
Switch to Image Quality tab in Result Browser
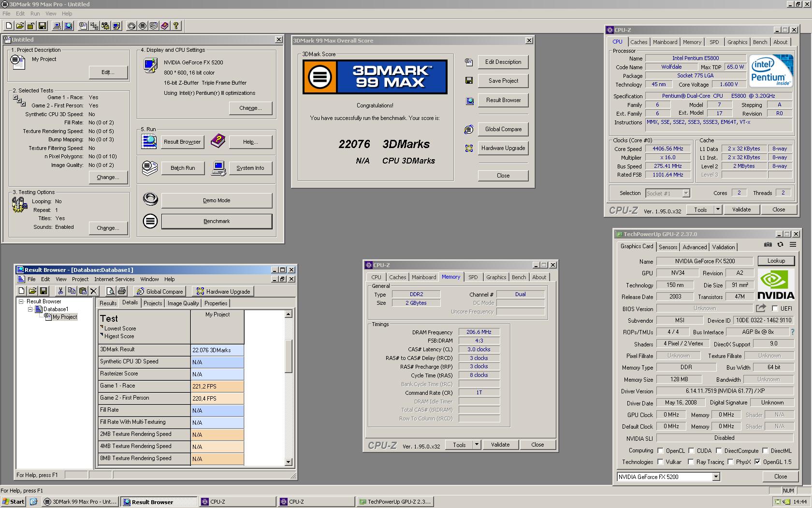click(x=183, y=303)
